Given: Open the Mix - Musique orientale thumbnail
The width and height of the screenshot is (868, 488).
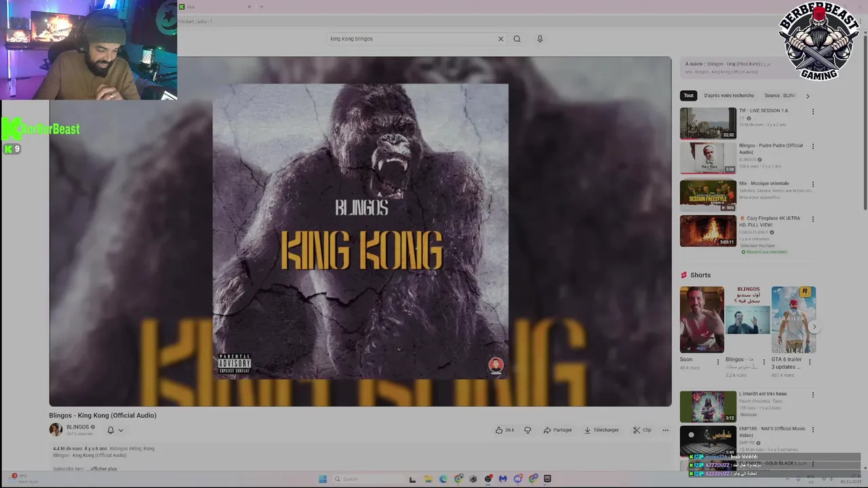Looking at the screenshot, I should (x=708, y=195).
